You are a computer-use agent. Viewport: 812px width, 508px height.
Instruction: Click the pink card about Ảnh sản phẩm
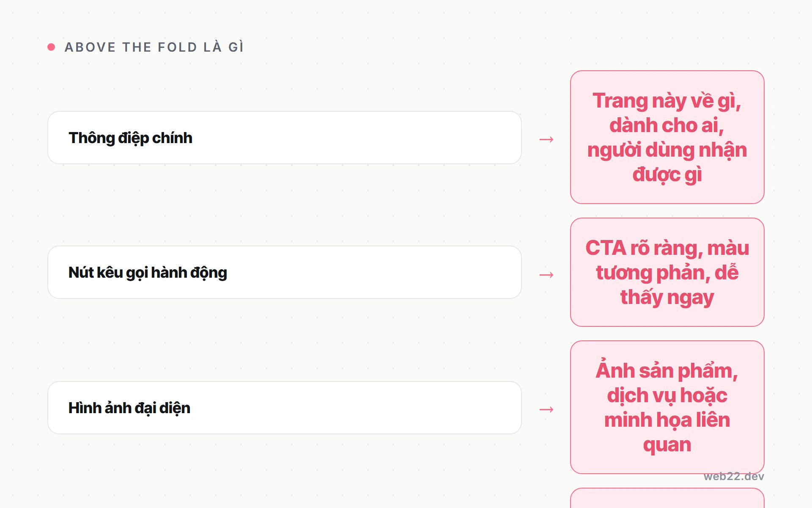[x=667, y=407]
